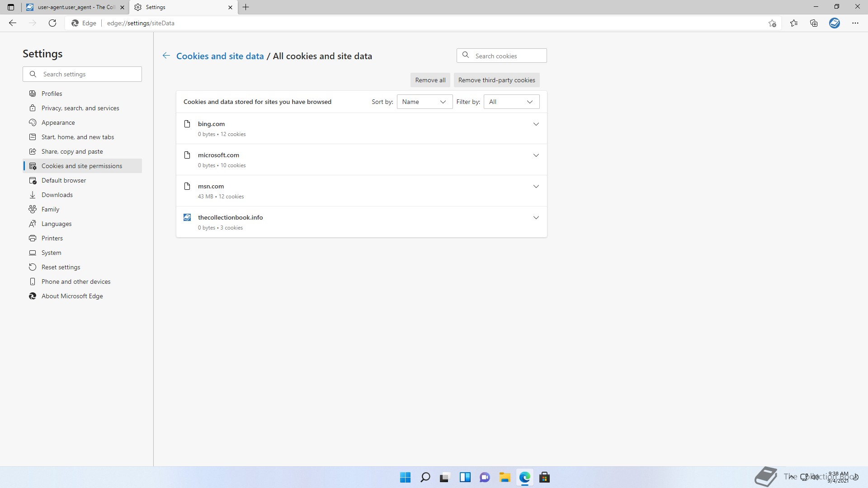The image size is (868, 488).
Task: Expand the microsoft.com cookies entry
Action: (536, 155)
